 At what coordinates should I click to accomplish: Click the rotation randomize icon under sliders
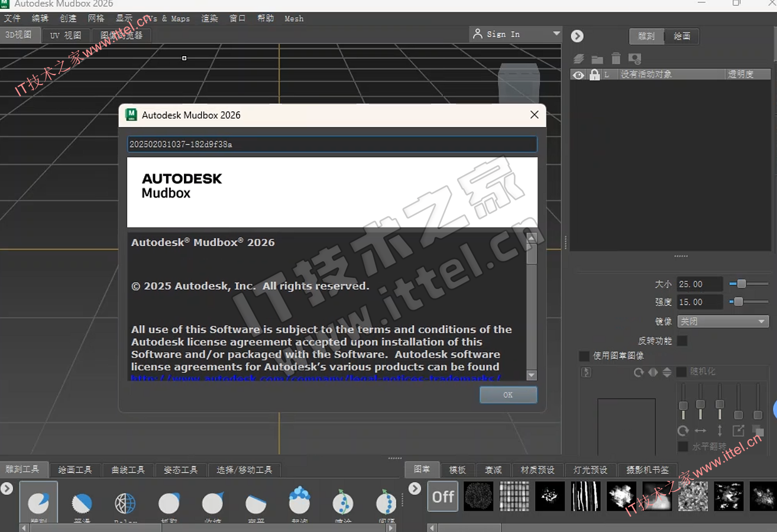pos(683,431)
